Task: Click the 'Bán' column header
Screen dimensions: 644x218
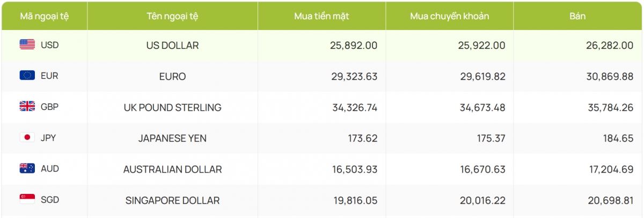Action: (577, 16)
